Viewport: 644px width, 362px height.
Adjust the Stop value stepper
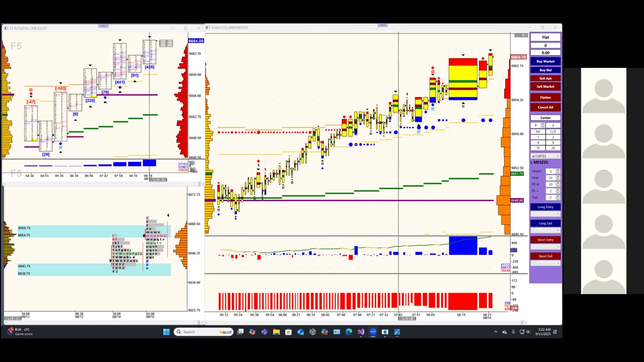558,177
